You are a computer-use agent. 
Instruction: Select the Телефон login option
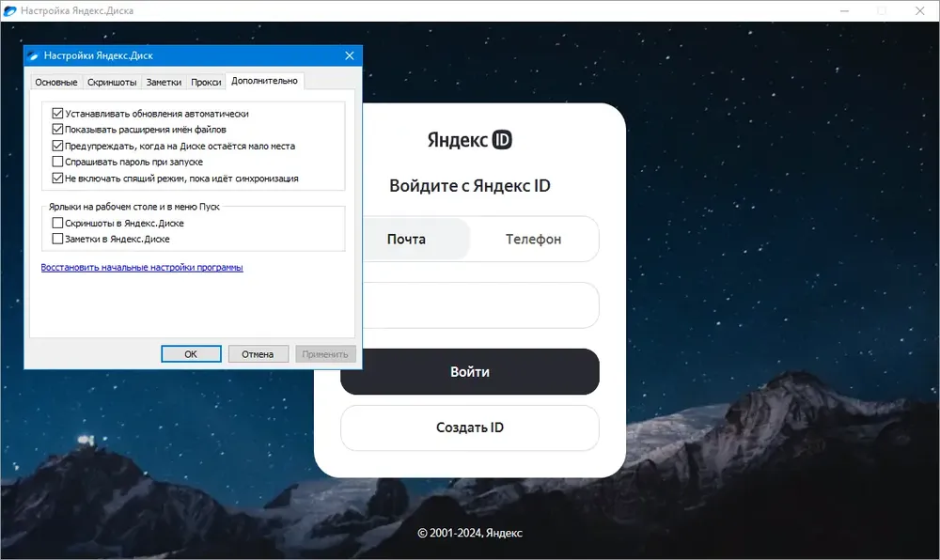534,239
